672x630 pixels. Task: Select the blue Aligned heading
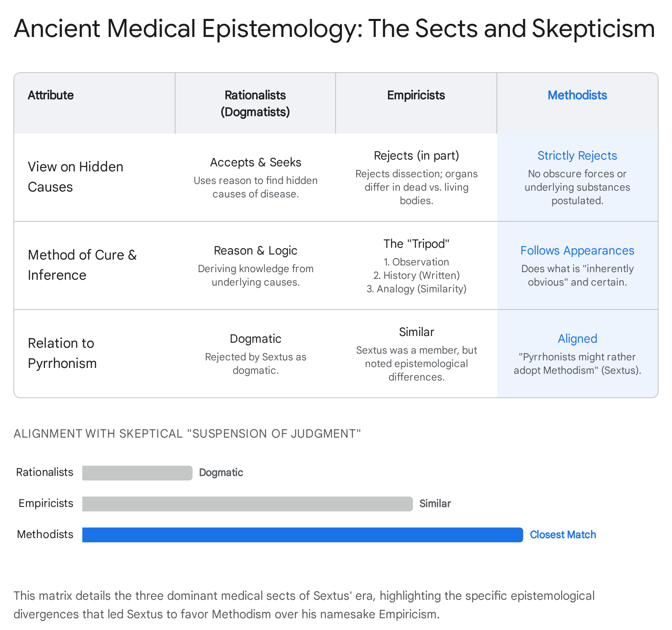tap(577, 339)
